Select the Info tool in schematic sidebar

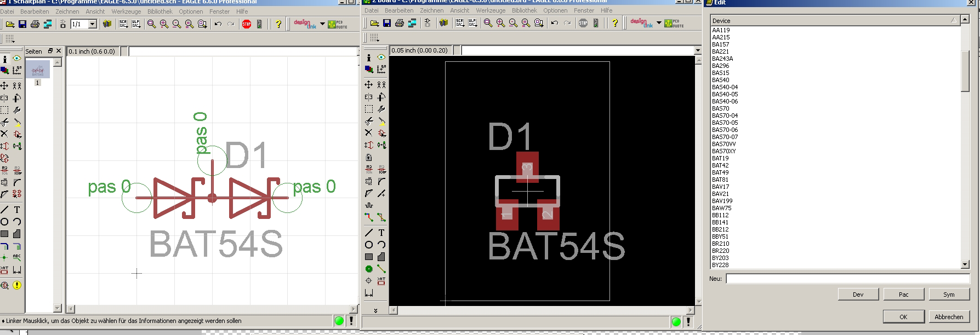tap(4, 59)
